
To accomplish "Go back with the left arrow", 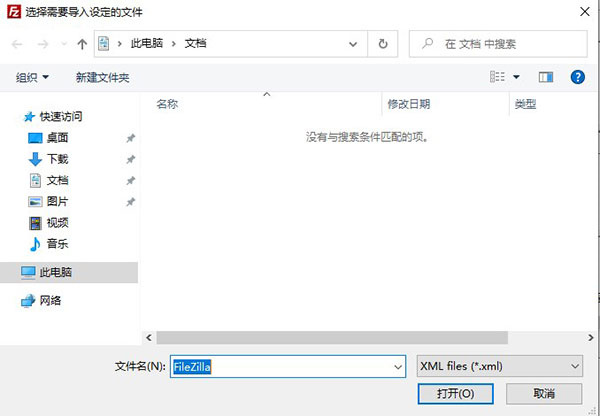I will click(17, 44).
